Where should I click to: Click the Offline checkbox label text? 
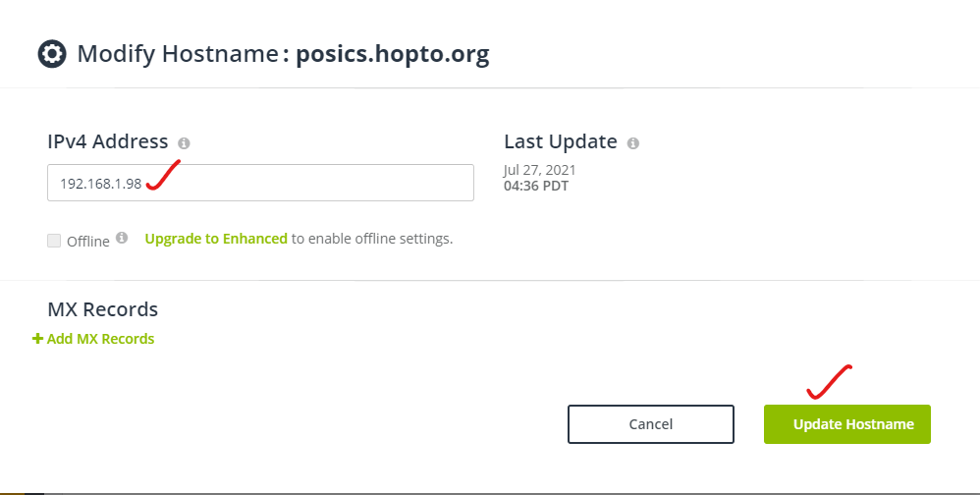click(88, 242)
